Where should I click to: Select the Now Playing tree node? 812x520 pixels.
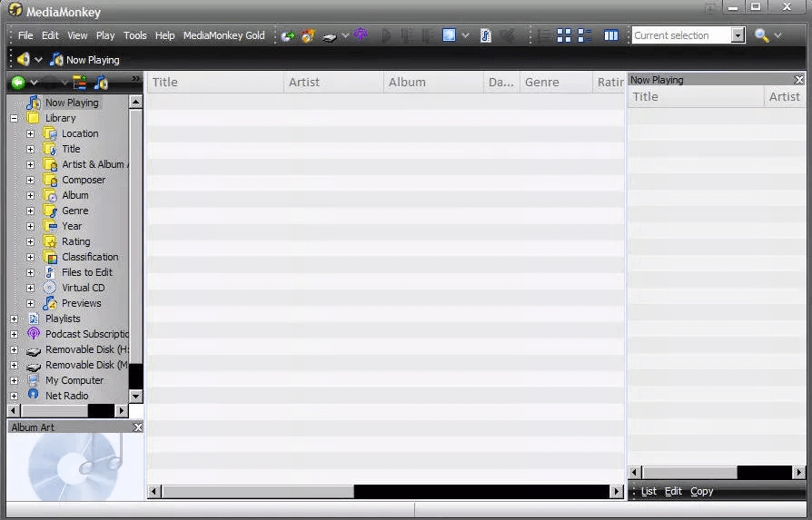(72, 103)
